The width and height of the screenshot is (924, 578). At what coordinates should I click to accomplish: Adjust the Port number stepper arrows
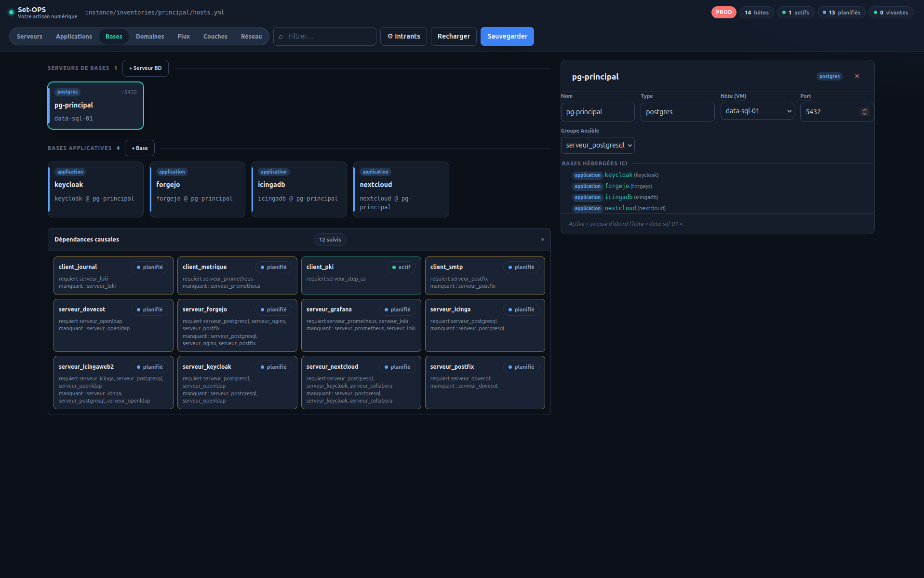(x=865, y=112)
